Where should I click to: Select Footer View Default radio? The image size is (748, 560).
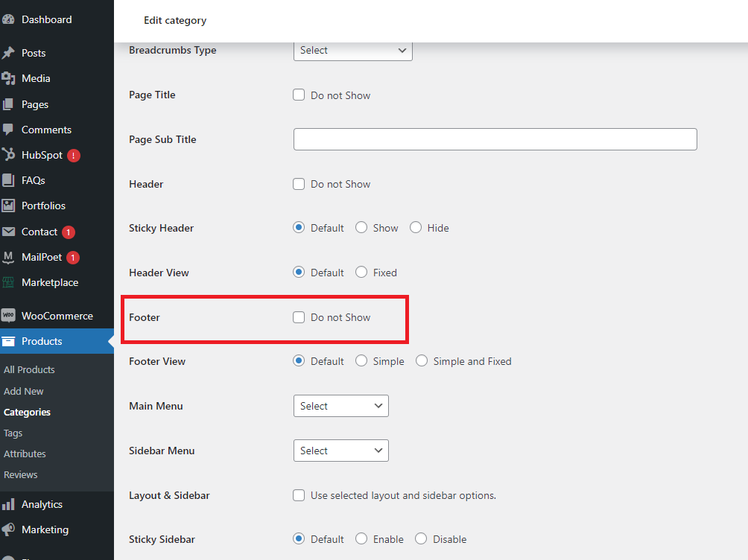tap(299, 360)
